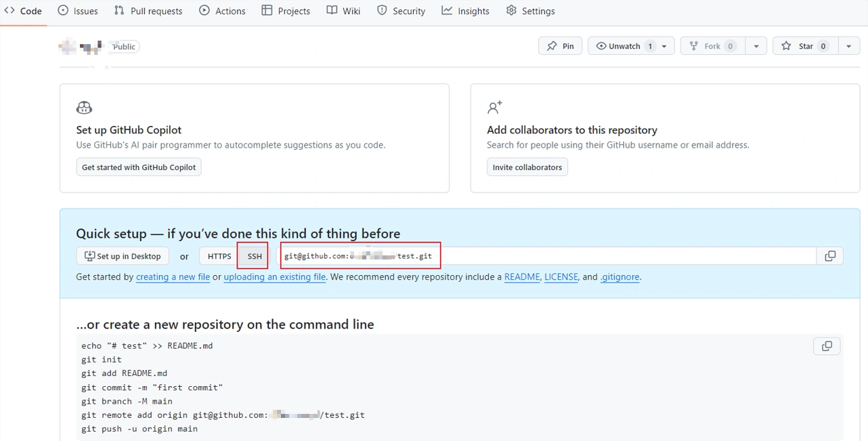This screenshot has width=868, height=441.
Task: Open the .gitignore link
Action: click(x=620, y=277)
